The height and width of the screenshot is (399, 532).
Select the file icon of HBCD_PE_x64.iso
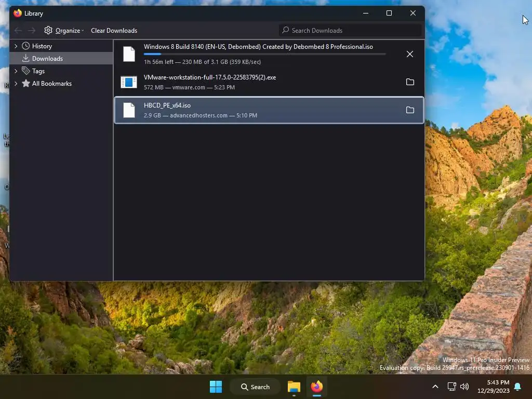pos(129,110)
